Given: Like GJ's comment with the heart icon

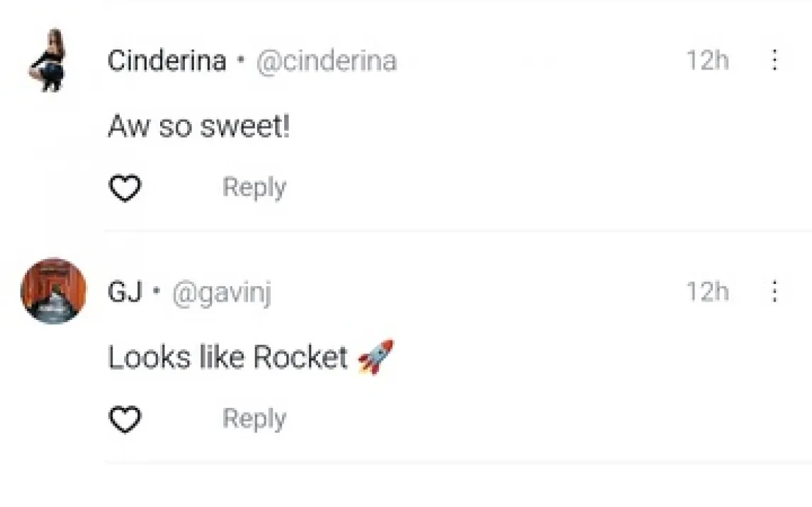Looking at the screenshot, I should 125,420.
